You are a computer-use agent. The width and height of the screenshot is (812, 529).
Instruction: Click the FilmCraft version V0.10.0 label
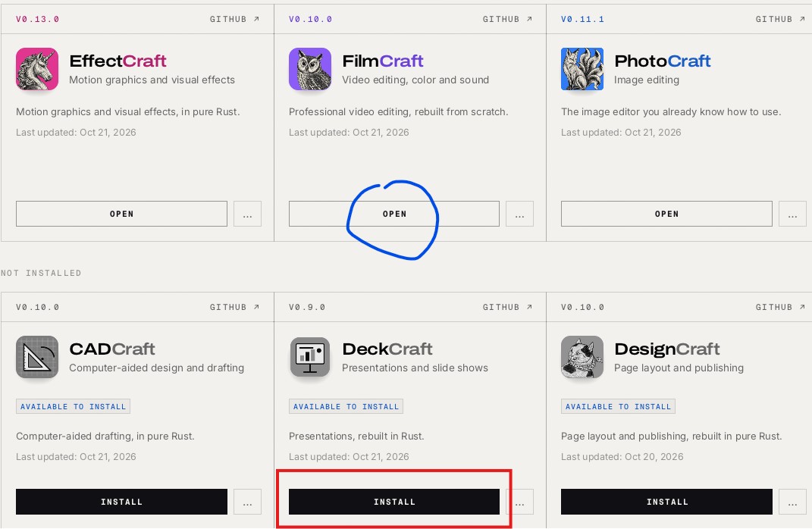click(310, 19)
